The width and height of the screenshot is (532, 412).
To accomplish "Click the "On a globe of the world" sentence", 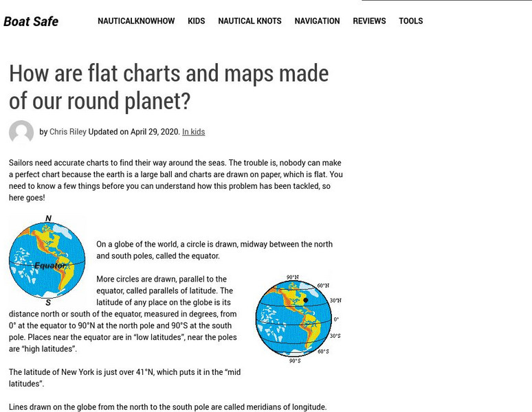I will tap(214, 250).
